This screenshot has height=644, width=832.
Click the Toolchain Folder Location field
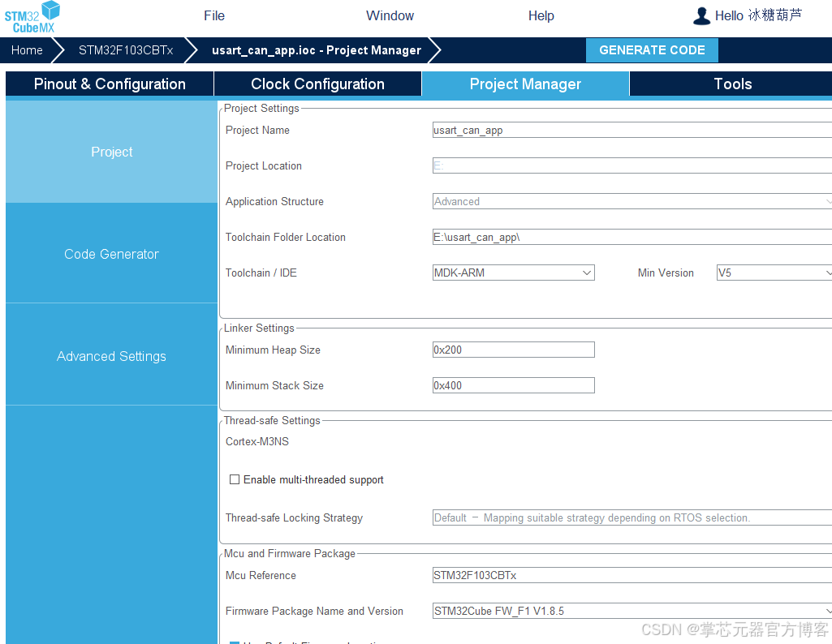click(x=632, y=237)
